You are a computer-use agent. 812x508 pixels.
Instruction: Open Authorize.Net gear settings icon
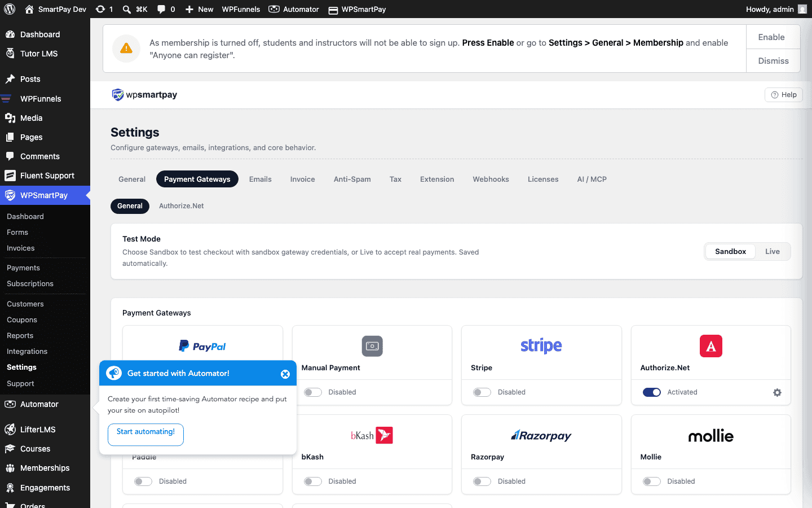pyautogui.click(x=777, y=392)
